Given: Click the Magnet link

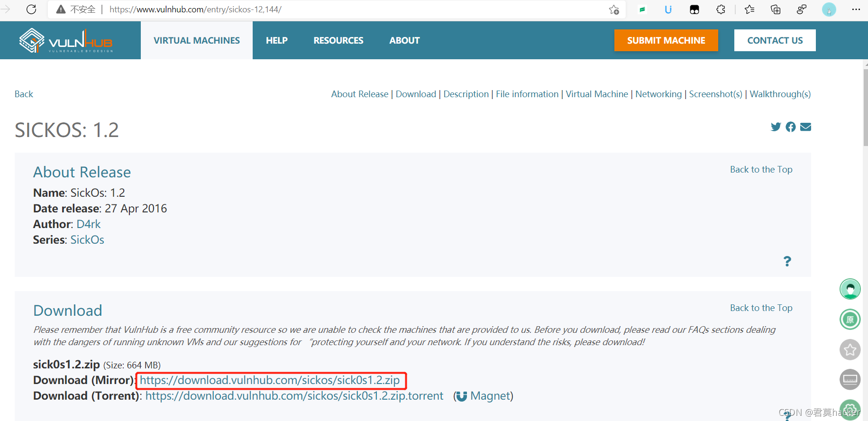Looking at the screenshot, I should pos(491,396).
